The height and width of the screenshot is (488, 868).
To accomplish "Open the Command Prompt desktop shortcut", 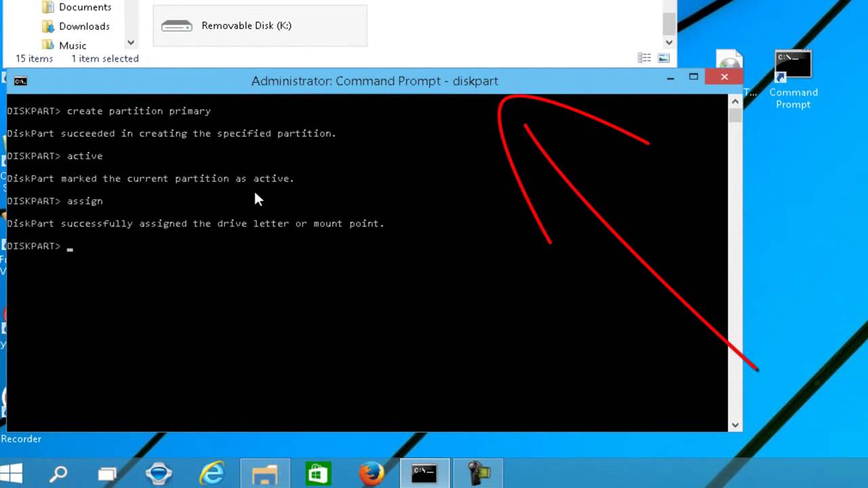I will 793,80.
